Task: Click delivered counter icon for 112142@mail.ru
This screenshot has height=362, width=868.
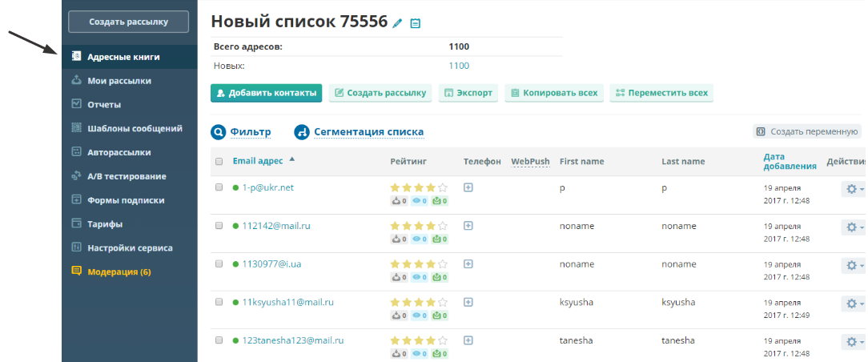Action: 400,239
